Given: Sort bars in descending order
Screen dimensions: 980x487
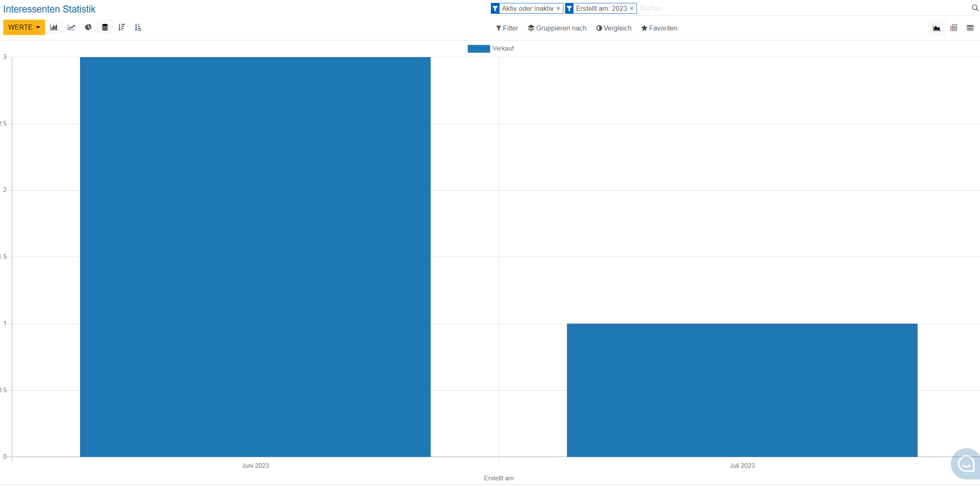Looking at the screenshot, I should pos(121,28).
